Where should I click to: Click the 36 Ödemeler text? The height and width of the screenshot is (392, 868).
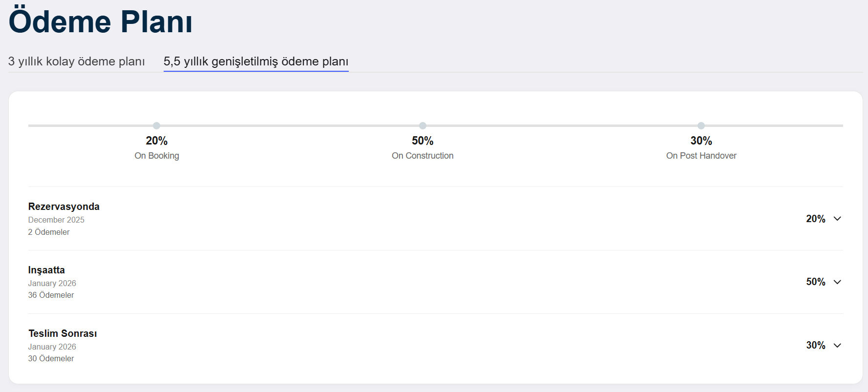51,295
